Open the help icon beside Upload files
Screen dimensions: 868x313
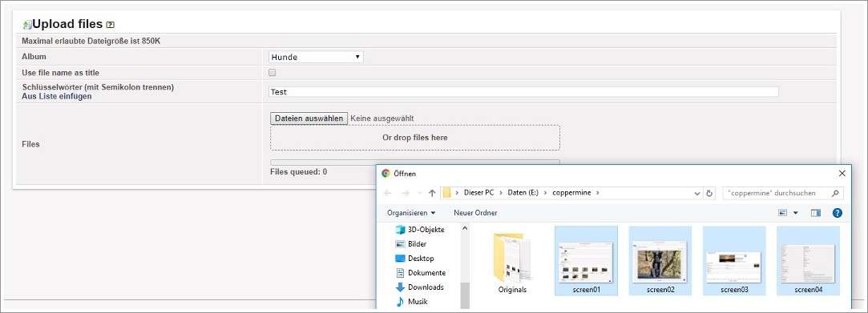point(110,25)
